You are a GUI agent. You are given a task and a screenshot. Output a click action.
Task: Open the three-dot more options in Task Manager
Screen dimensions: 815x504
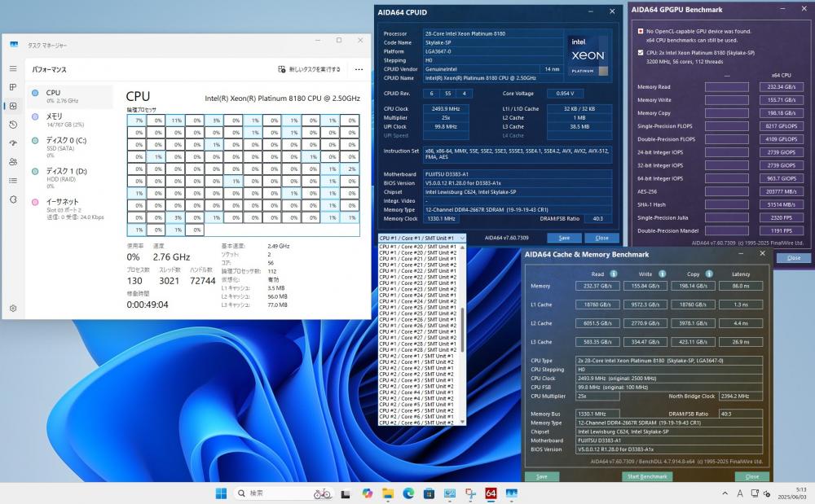click(359, 69)
